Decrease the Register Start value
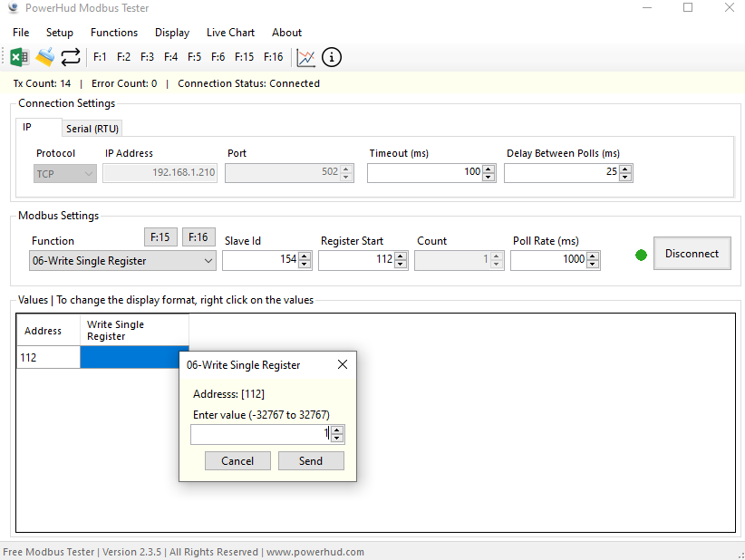 pyautogui.click(x=401, y=265)
